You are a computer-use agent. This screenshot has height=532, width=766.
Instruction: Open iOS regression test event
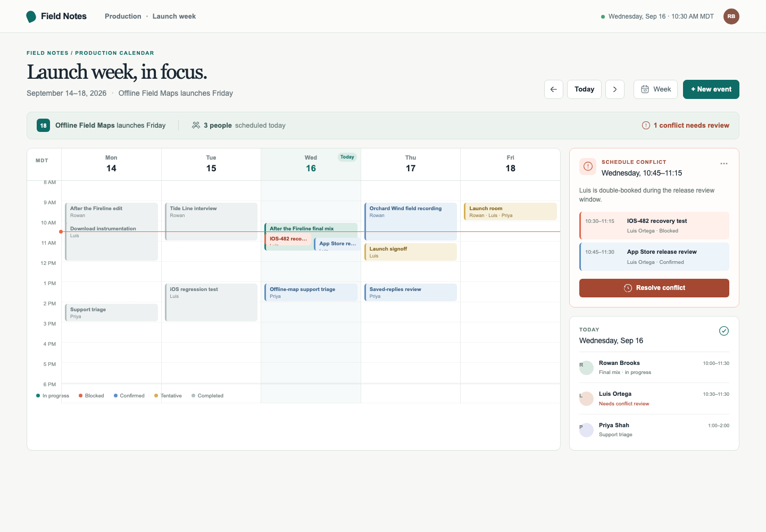coord(211,302)
